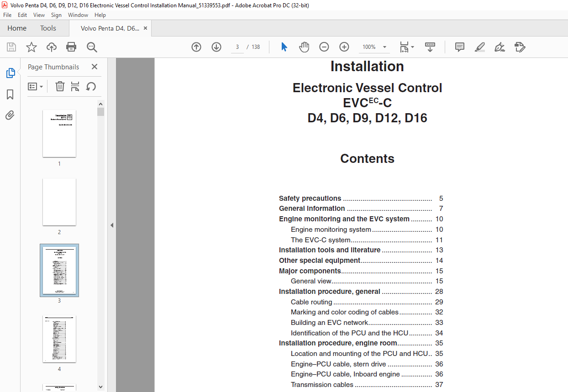This screenshot has height=392, width=568.
Task: Open Page Thumbnails side panel icon
Action: click(x=10, y=73)
